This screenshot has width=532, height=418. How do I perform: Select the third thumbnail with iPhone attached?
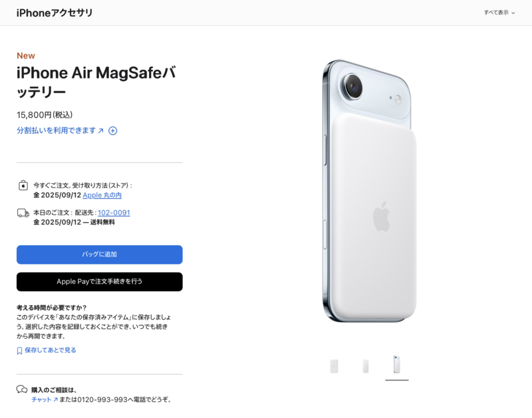pyautogui.click(x=396, y=364)
